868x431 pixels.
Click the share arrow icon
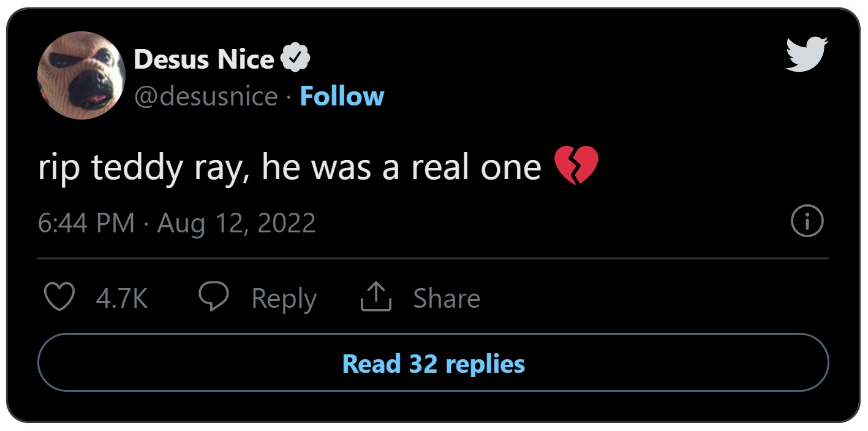pyautogui.click(x=376, y=298)
